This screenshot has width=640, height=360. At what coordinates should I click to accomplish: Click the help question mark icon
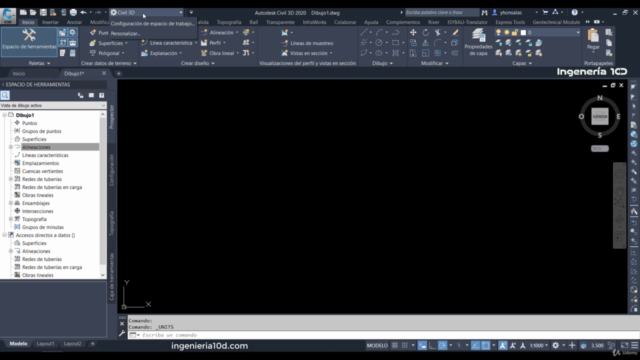click(x=574, y=13)
